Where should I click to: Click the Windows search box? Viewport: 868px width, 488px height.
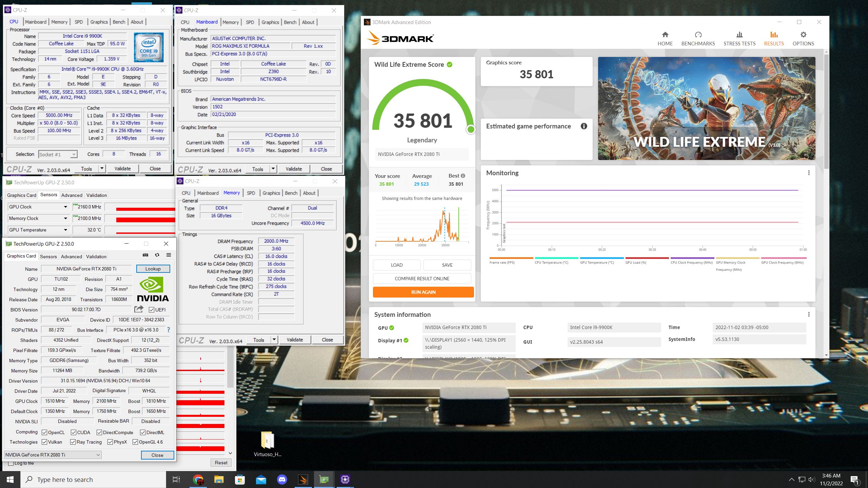pos(94,479)
